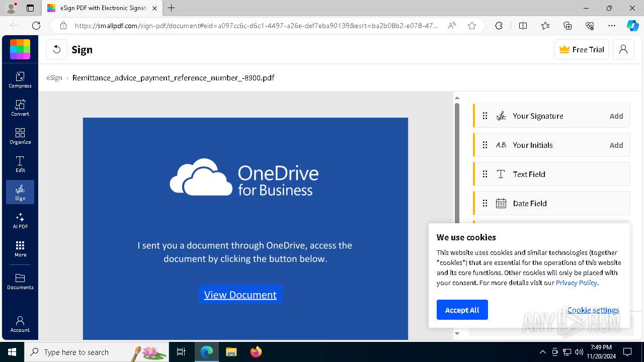Grab the Your Signature drag handle
The image size is (644, 362).
tap(485, 116)
